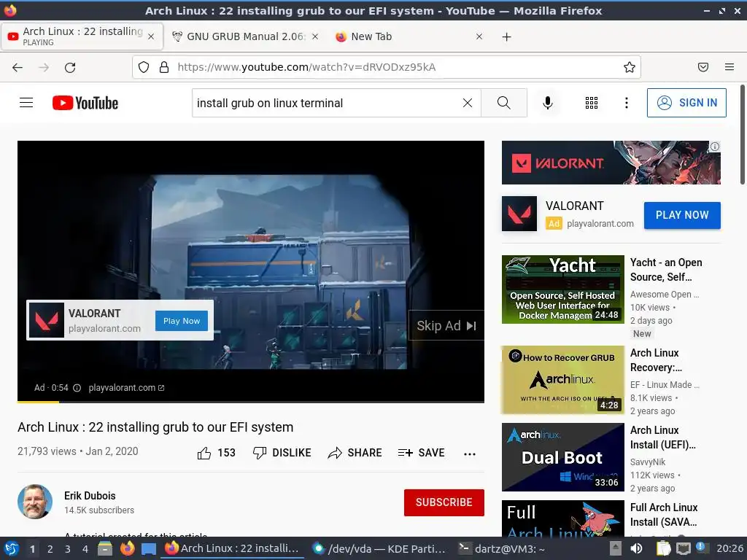Open the Yacht video thumbnail
The width and height of the screenshot is (747, 560).
point(562,289)
